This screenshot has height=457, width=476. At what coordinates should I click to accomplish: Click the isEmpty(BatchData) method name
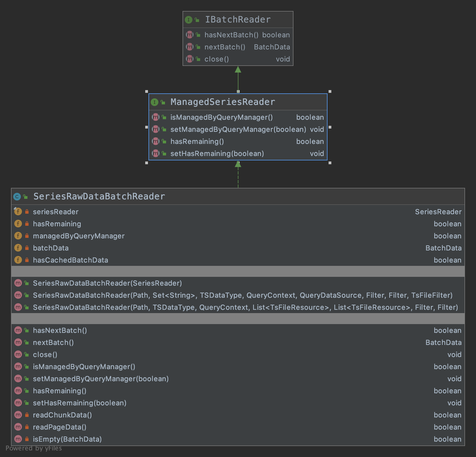click(67, 439)
